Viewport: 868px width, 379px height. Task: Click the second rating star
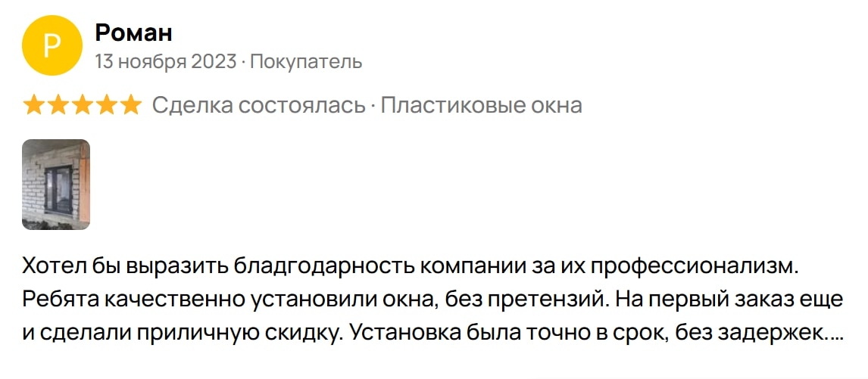coord(58,105)
